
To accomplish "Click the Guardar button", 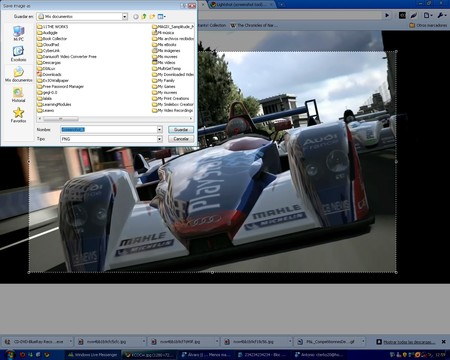I will click(181, 129).
